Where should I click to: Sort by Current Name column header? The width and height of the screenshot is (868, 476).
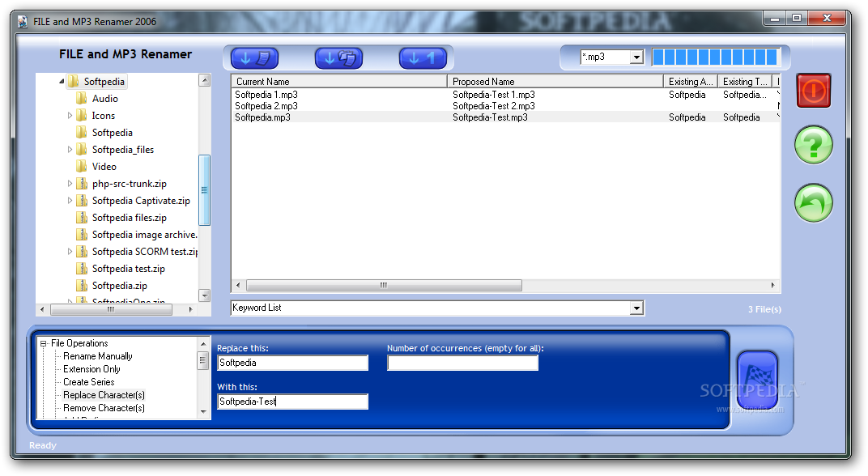[x=339, y=82]
